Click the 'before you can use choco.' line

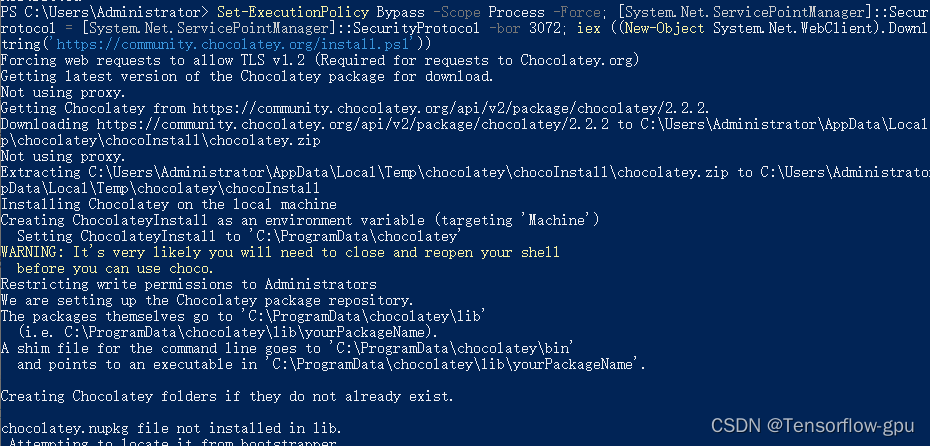tap(115, 269)
